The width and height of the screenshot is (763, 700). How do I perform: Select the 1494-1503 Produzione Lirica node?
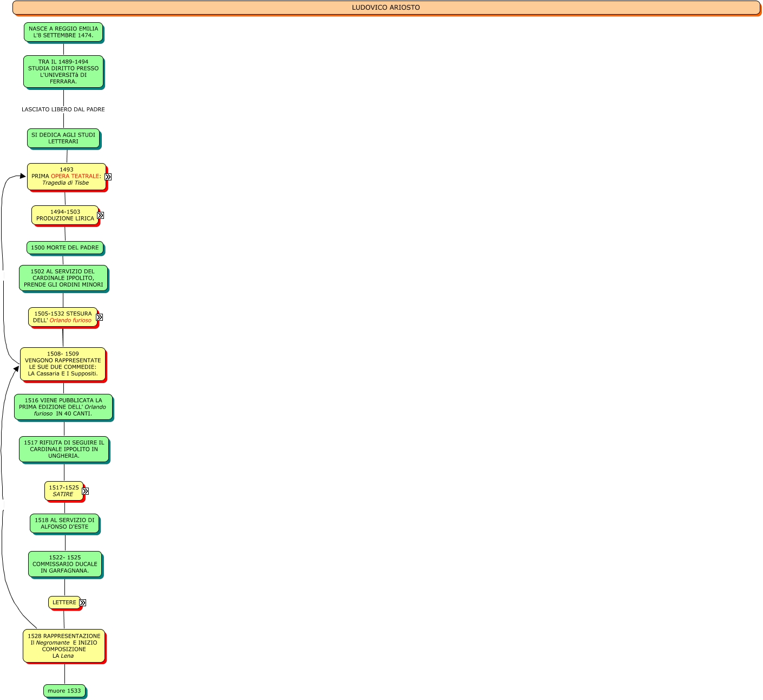pyautogui.click(x=64, y=215)
